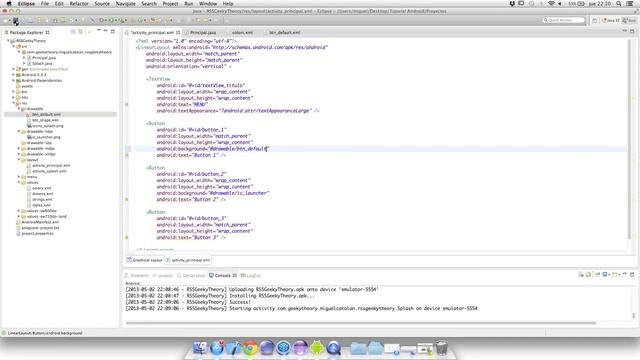Screen dimensions: 640x360
Task: Open Trash in the Dock
Action: tap(442, 348)
